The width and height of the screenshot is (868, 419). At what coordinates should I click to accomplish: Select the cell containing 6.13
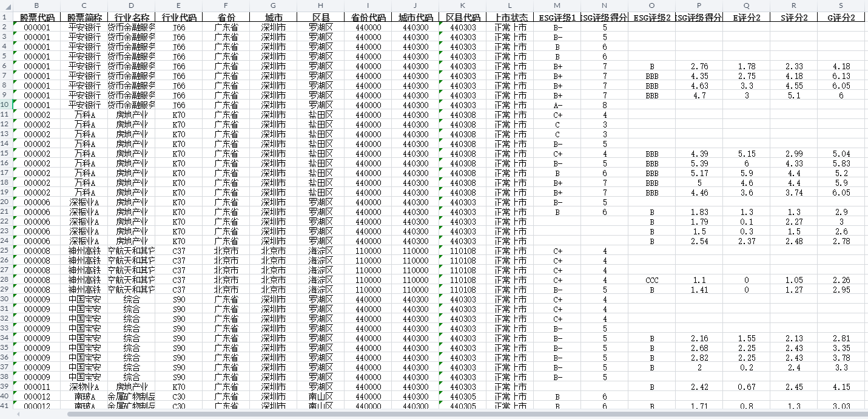(x=841, y=76)
